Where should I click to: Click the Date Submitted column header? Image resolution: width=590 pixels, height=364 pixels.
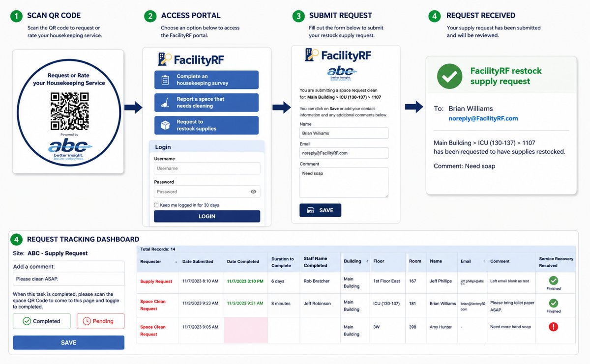click(198, 262)
